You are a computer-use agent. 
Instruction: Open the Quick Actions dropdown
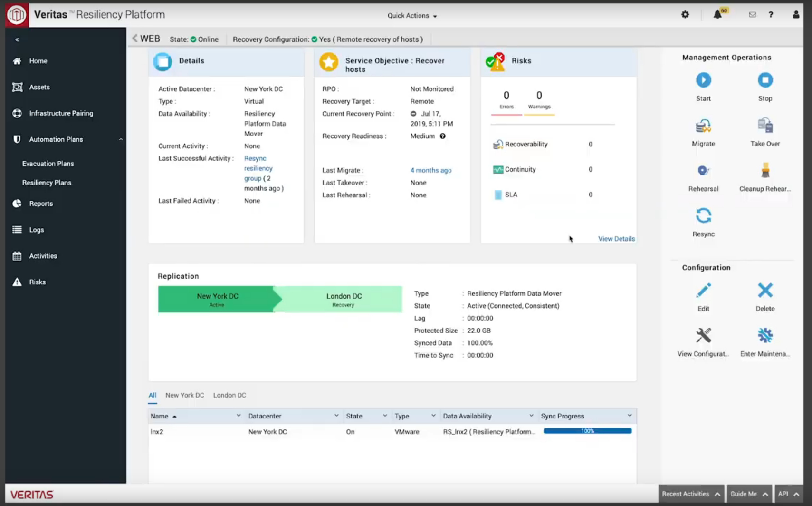click(x=412, y=15)
